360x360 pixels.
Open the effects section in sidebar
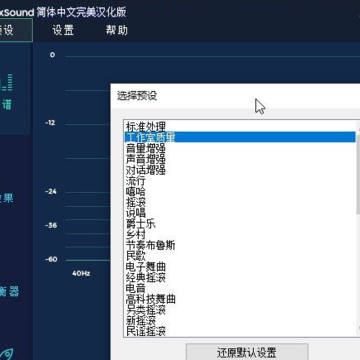point(7,198)
